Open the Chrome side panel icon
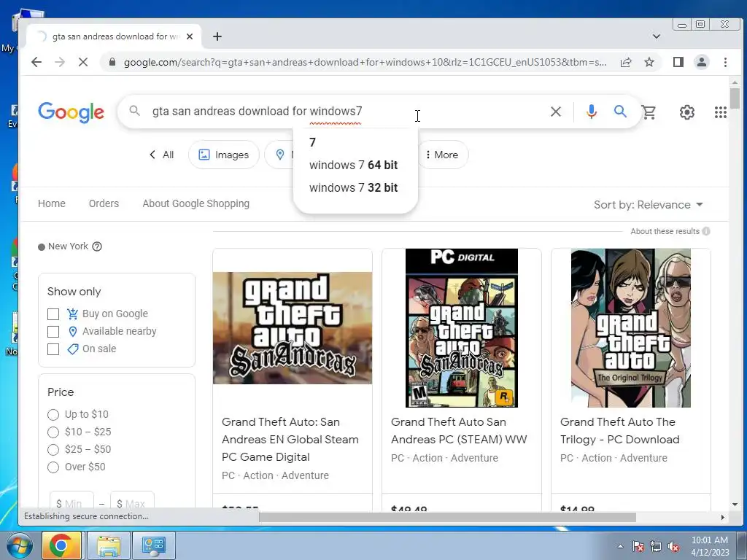The image size is (747, 560). (x=678, y=62)
